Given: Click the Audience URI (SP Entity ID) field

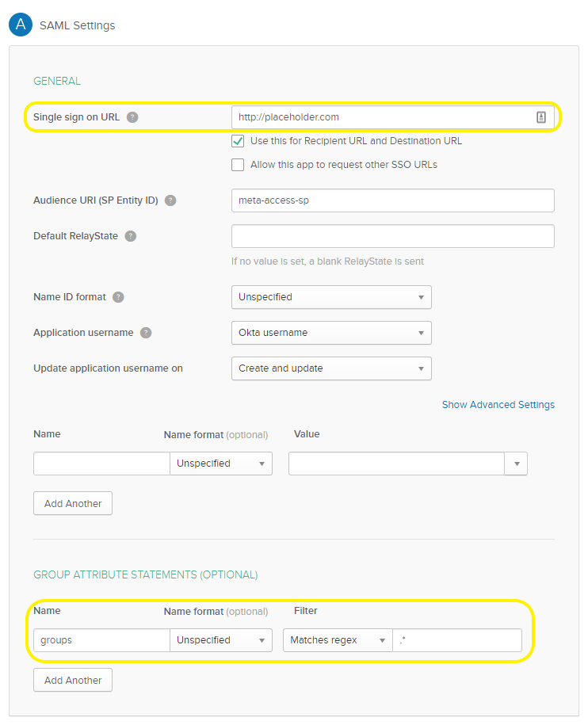Looking at the screenshot, I should pyautogui.click(x=392, y=200).
